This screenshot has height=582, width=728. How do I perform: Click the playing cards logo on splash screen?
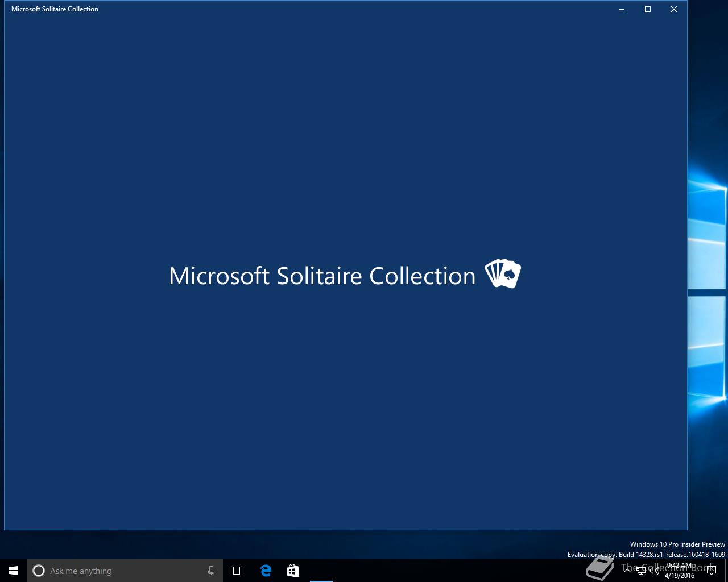503,274
